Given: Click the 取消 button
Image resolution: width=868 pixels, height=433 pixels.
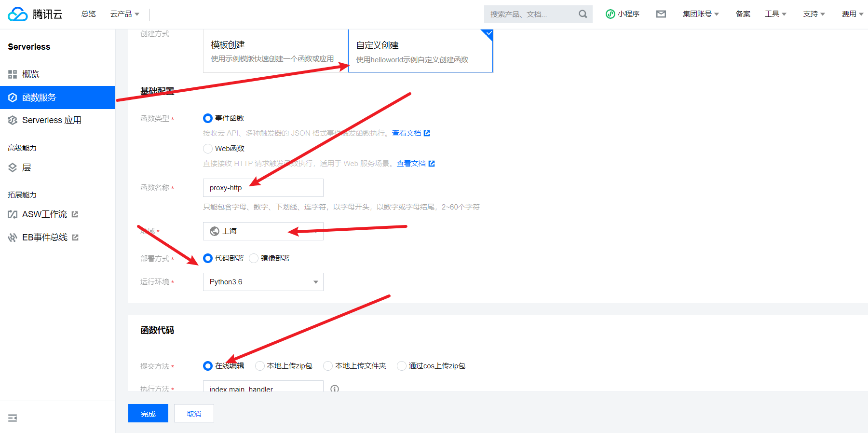Looking at the screenshot, I should click(x=194, y=413).
